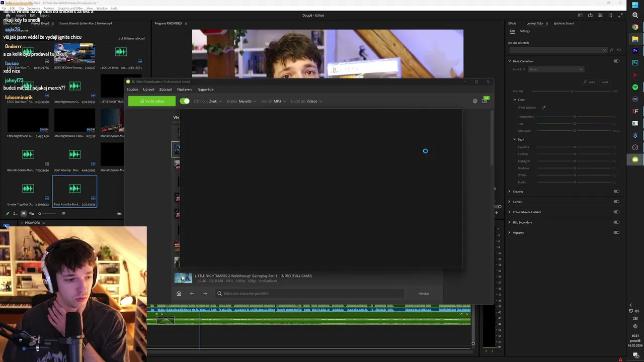Image resolution: width=644 pixels, height=362 pixels.
Task: Click the browser back arrow
Action: [192, 294]
